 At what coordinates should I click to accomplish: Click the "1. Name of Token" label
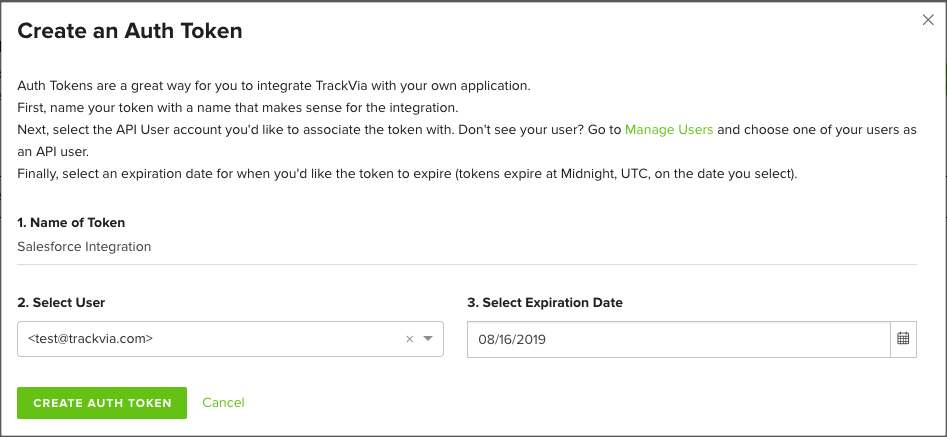71,223
